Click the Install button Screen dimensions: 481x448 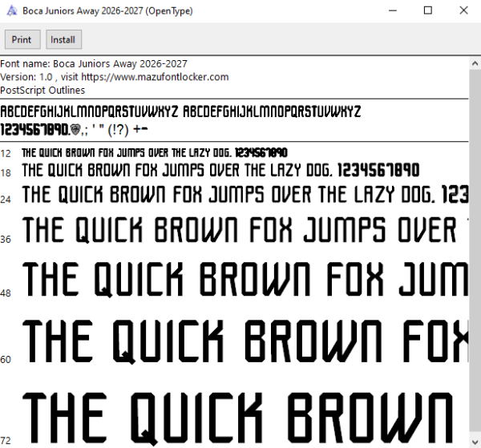tap(64, 39)
